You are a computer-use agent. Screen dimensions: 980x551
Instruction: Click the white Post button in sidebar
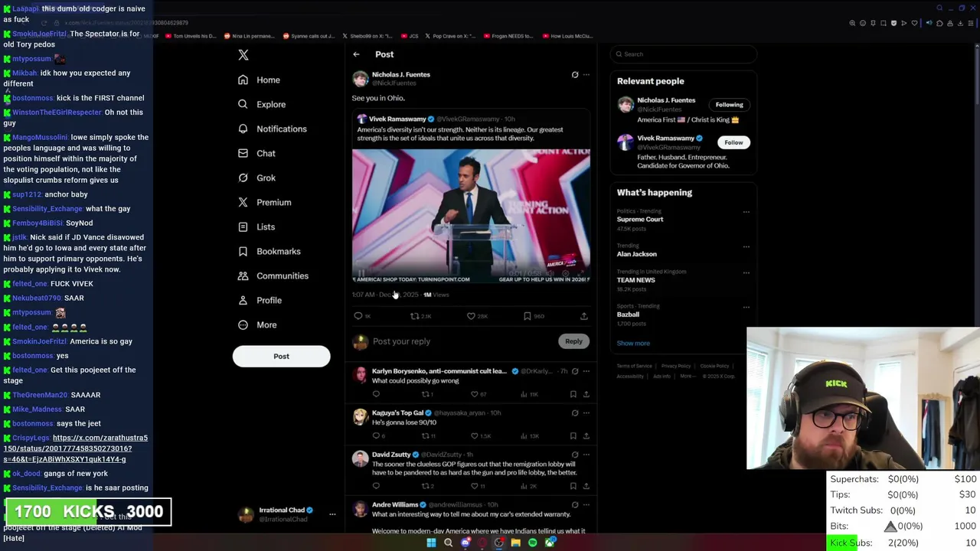(x=281, y=356)
